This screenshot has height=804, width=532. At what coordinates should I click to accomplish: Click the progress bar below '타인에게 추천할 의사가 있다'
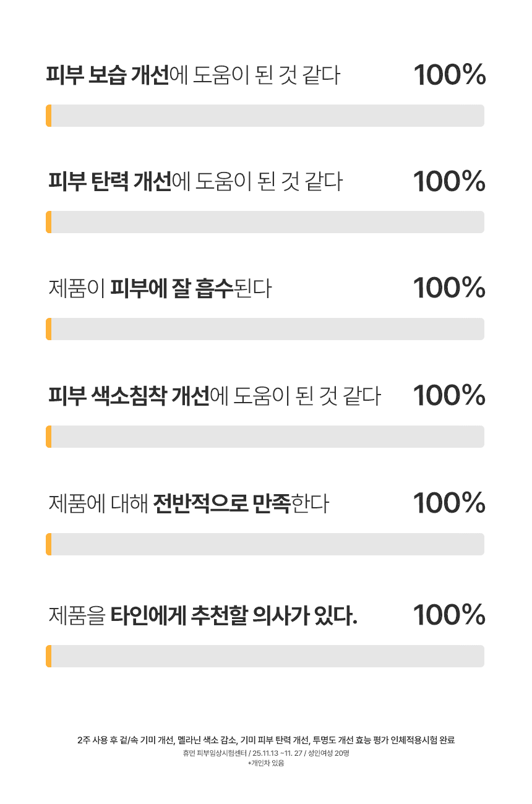tap(265, 656)
